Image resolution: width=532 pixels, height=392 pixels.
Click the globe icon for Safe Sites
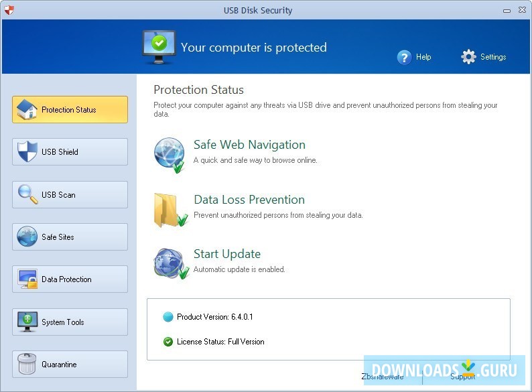pyautogui.click(x=27, y=237)
